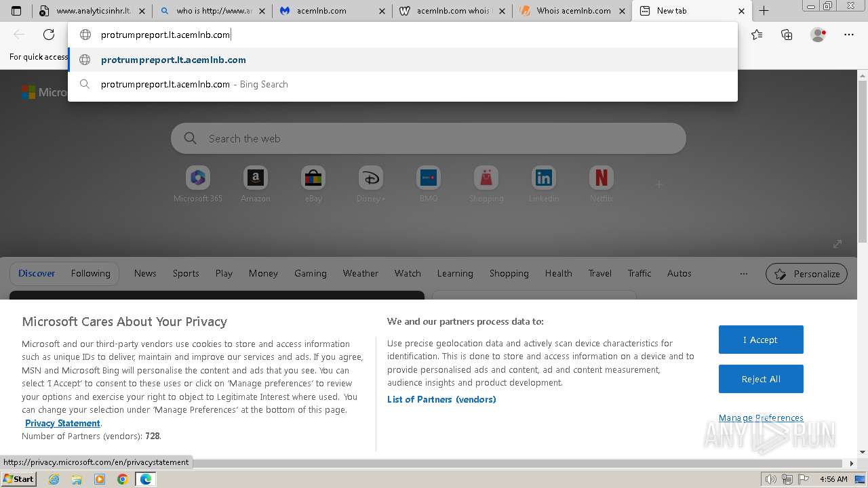Open Money feed category
868x488 pixels.
263,273
